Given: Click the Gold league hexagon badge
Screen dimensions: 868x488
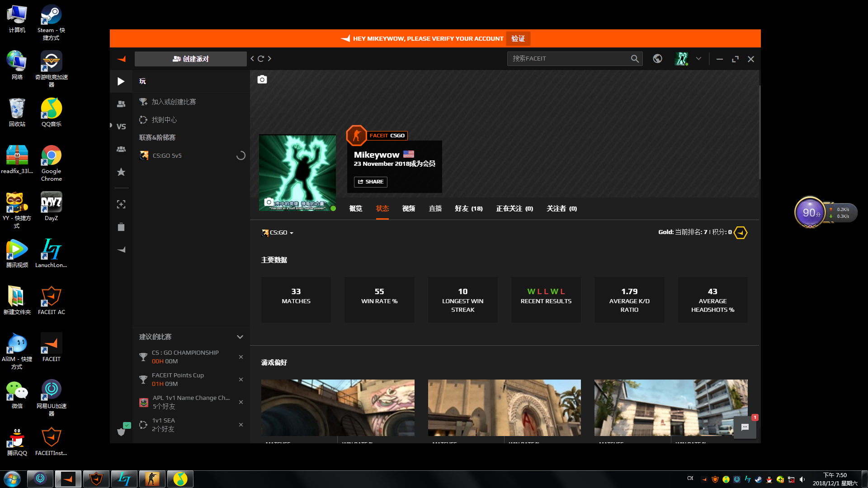Looking at the screenshot, I should point(741,233).
